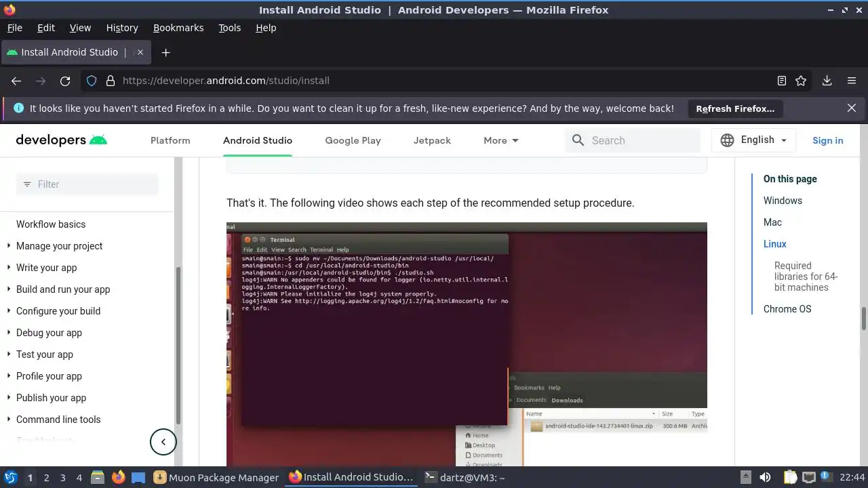Open the View menu
Screen dimensions: 868x488
click(x=80, y=28)
